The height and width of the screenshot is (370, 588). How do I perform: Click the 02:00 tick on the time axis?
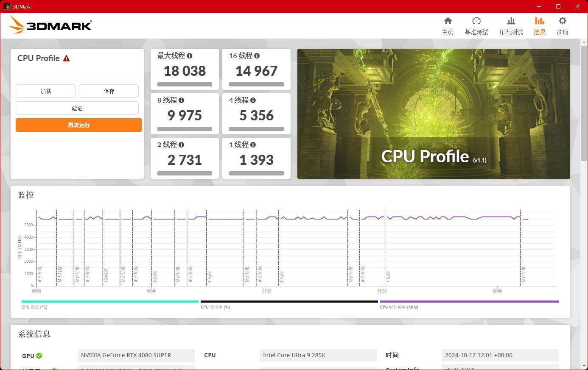pyautogui.click(x=382, y=291)
